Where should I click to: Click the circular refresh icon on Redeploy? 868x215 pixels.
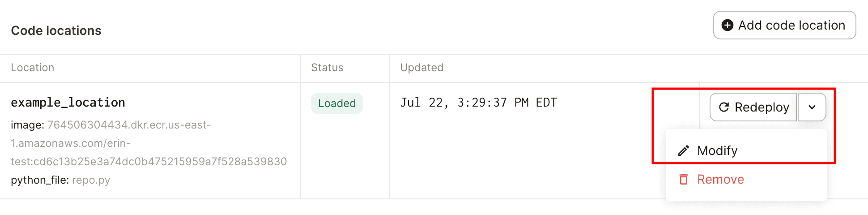coord(723,107)
